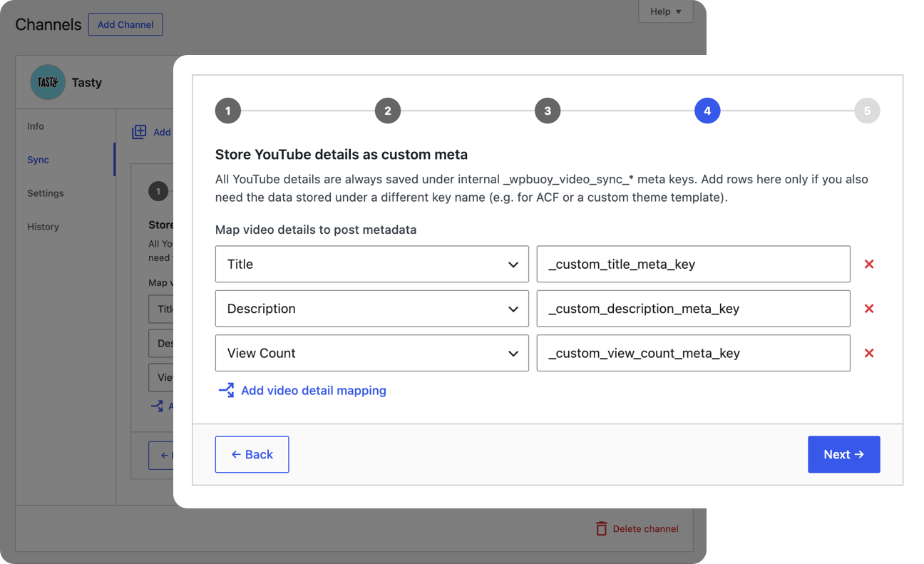Image resolution: width=924 pixels, height=564 pixels.
Task: Edit the _custom_view_count_meta_key field
Action: (x=694, y=353)
